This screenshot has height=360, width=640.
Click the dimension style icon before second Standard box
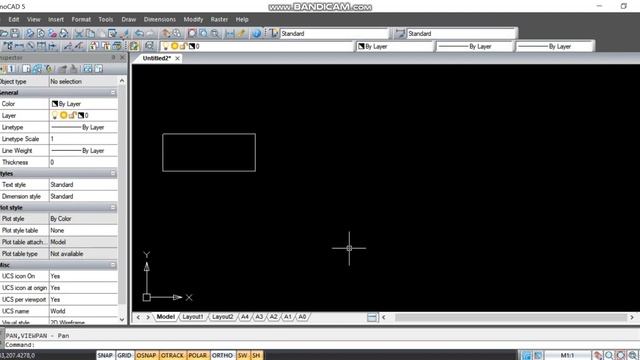click(x=400, y=33)
